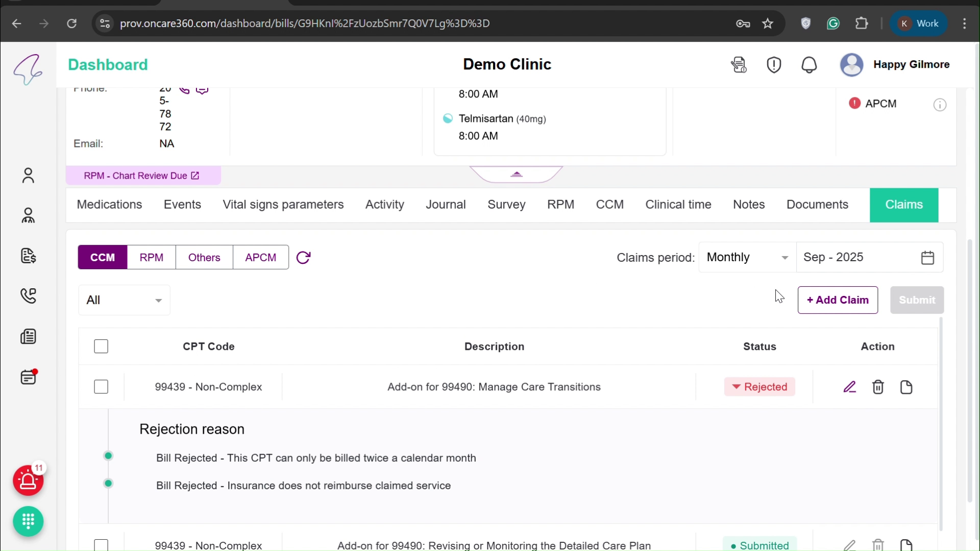Click the Add Claim button

click(x=838, y=300)
